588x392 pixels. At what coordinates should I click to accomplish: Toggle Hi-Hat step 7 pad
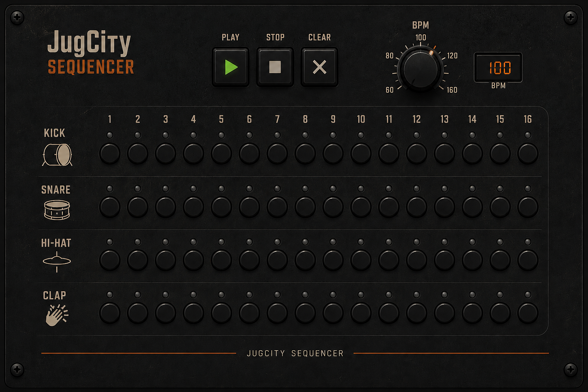[x=277, y=260]
